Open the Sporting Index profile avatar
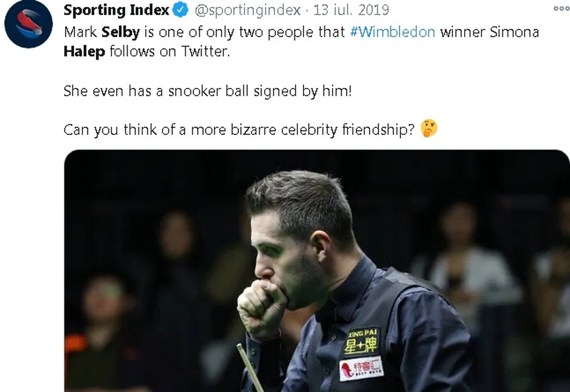This screenshot has height=392, width=570. tap(29, 24)
